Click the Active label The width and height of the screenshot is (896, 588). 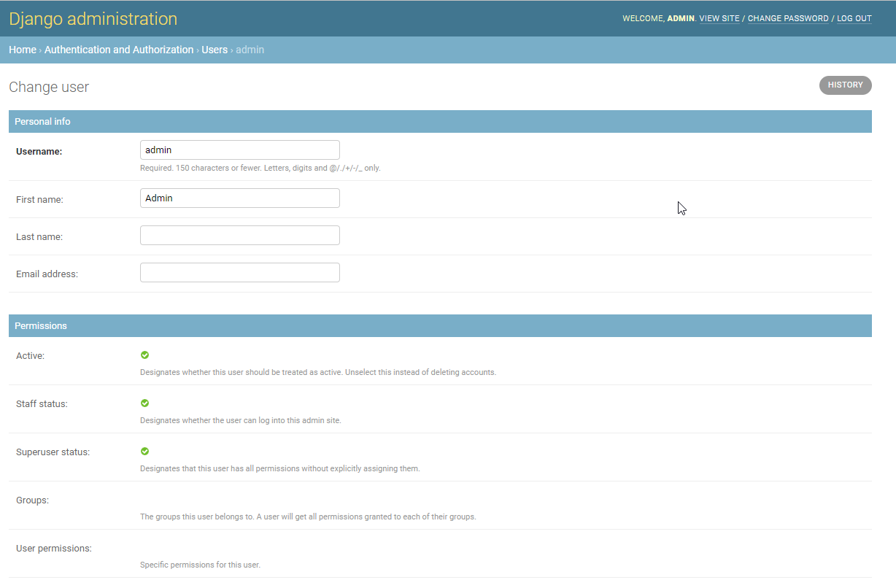coord(30,355)
